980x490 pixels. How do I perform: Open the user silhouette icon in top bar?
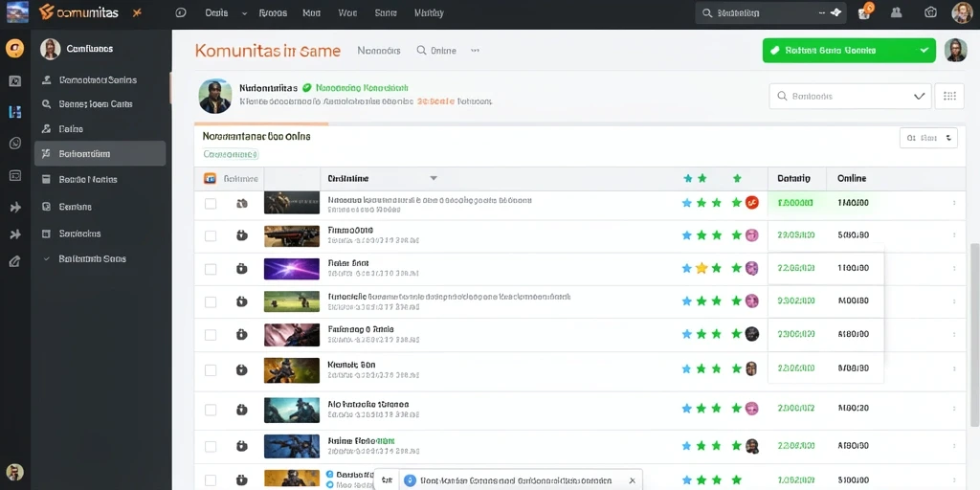click(x=896, y=11)
